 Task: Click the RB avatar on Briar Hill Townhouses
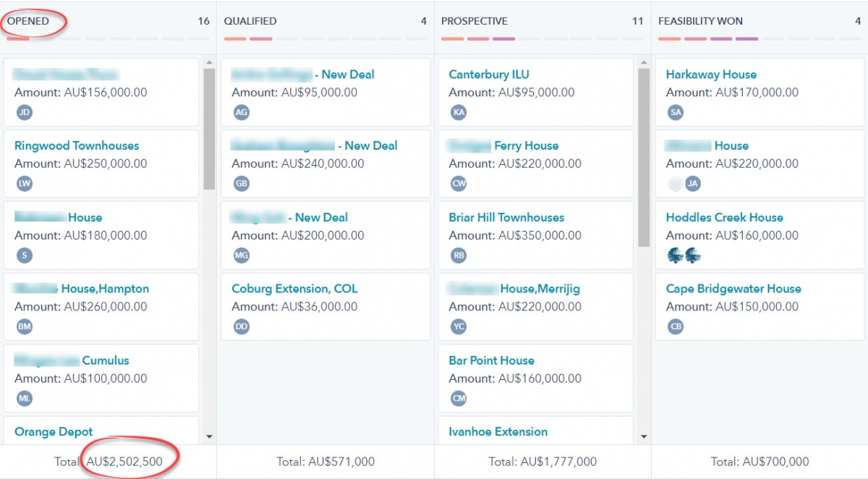point(458,255)
